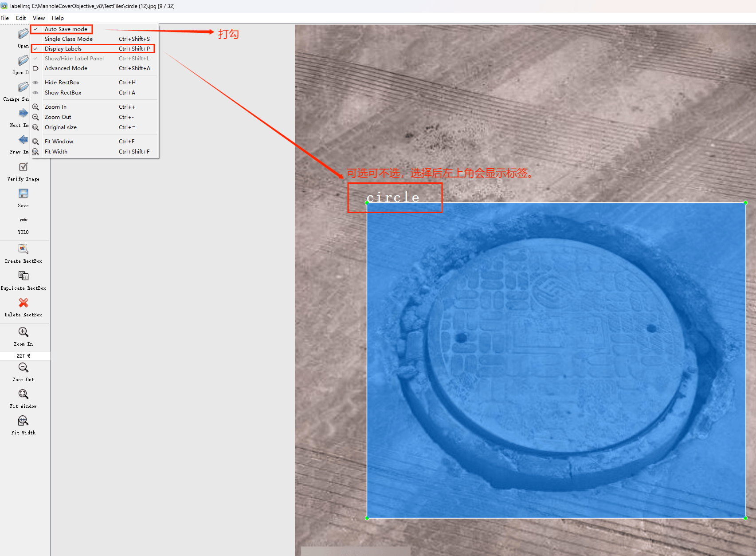Toggle Auto Save mode in View menu
756x556 pixels.
pos(94,29)
